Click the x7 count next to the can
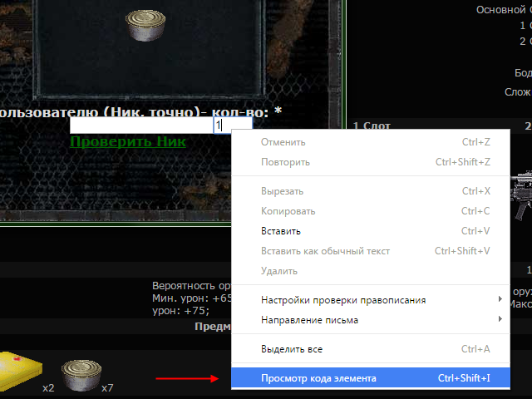Screen dimensions: 532x399 point(107,388)
